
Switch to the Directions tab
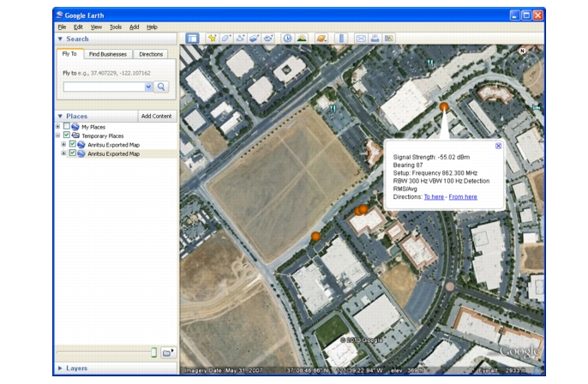click(x=151, y=54)
